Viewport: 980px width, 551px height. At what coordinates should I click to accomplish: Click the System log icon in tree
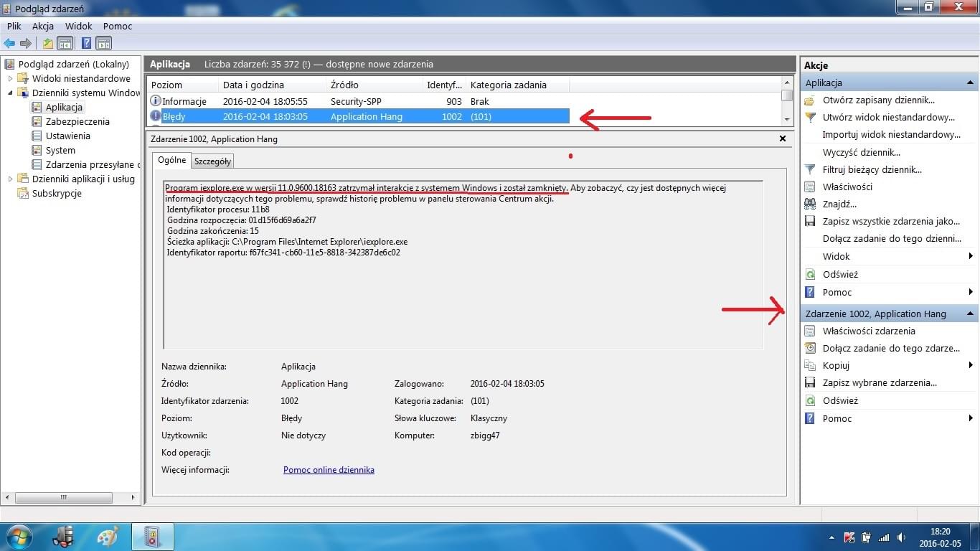pyautogui.click(x=37, y=150)
